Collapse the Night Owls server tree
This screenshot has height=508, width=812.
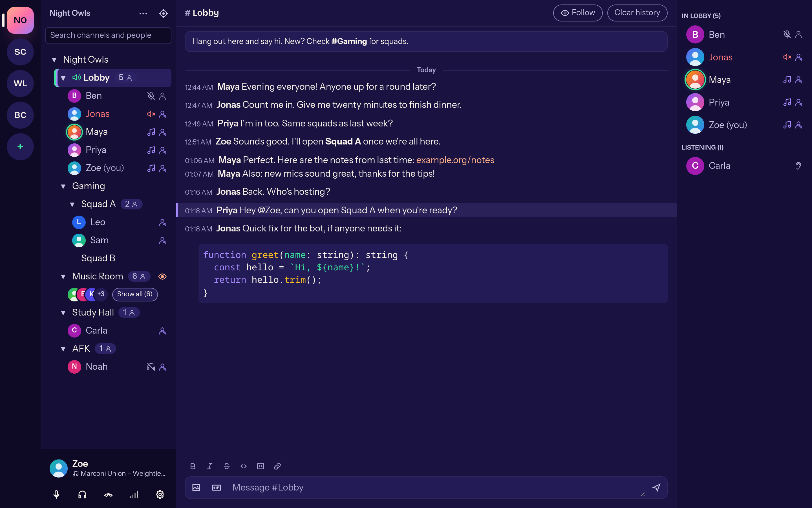click(54, 60)
